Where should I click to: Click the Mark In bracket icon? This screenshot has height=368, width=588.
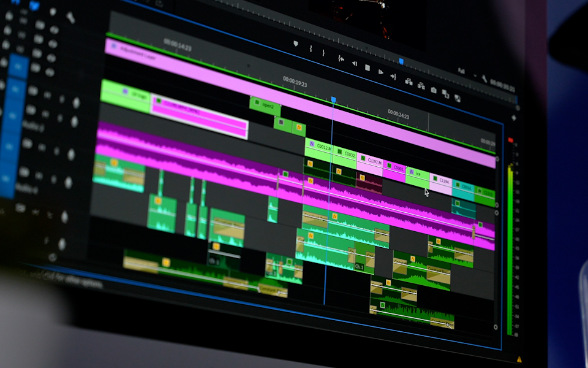click(x=311, y=48)
